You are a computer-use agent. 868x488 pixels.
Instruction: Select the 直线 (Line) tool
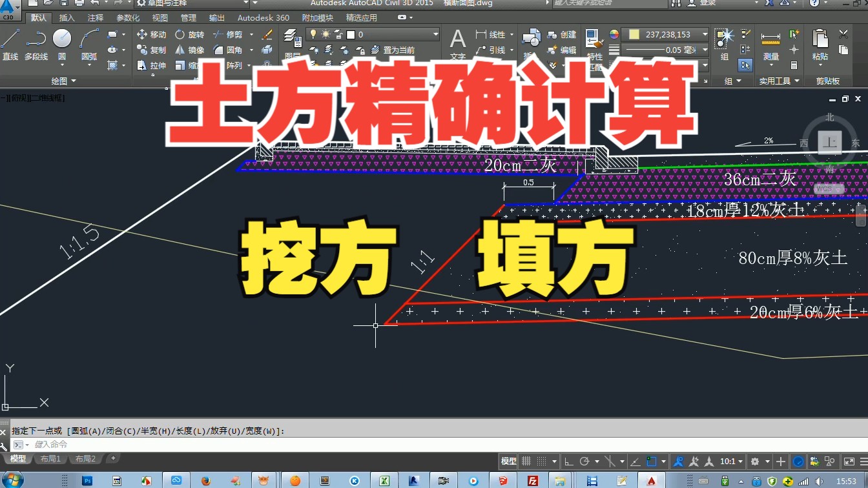click(10, 45)
